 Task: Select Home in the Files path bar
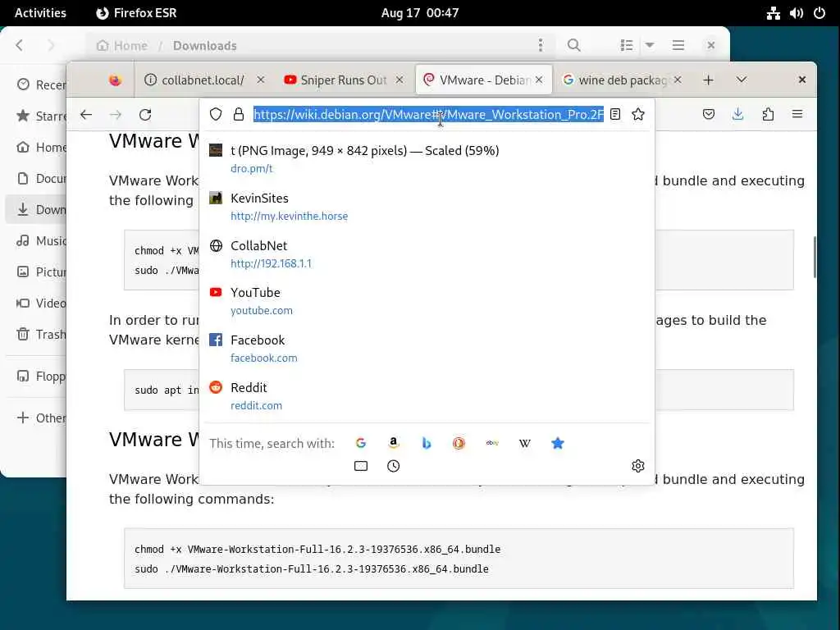[122, 46]
